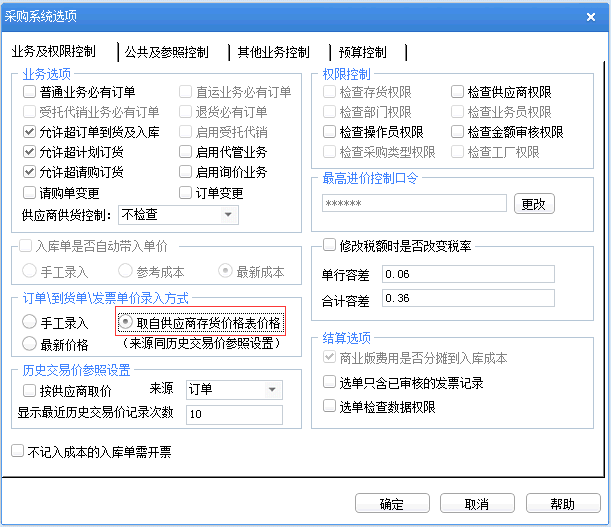Uncheck 允许超订单到货及入库

[30, 132]
